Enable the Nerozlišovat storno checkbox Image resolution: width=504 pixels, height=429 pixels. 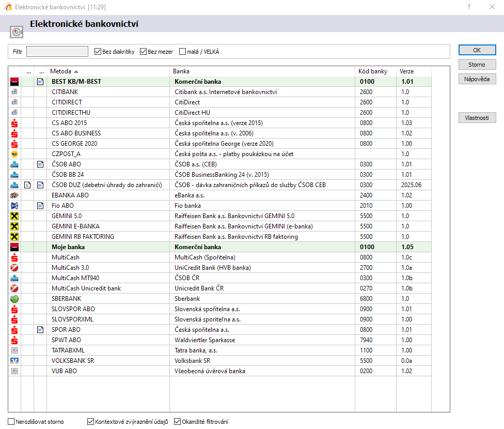pos(11,422)
